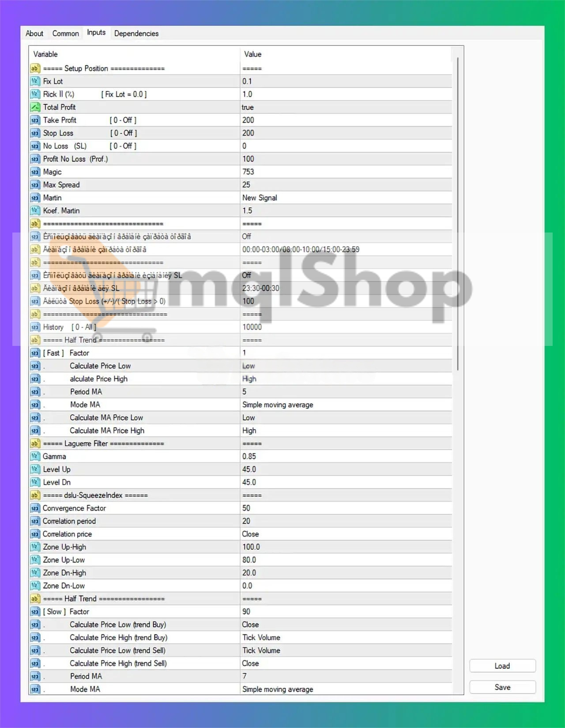
Task: Click the icon next to Zone Up-High
Action: click(35, 547)
